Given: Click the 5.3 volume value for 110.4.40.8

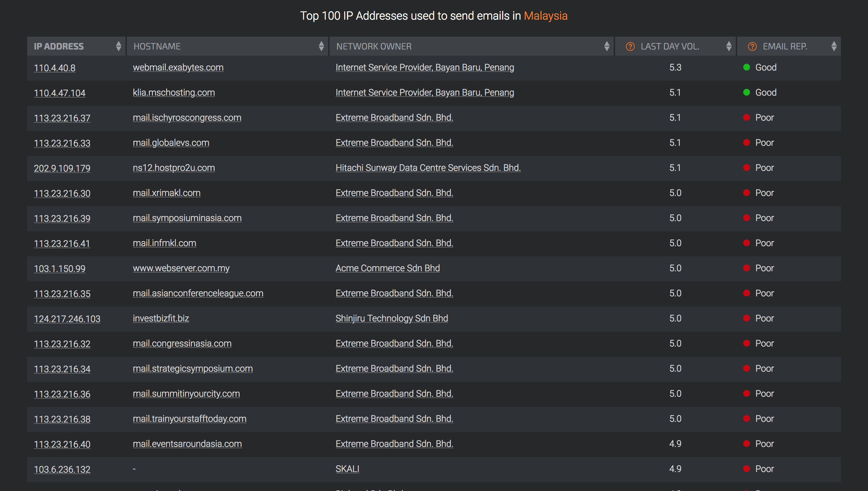Looking at the screenshot, I should point(675,67).
